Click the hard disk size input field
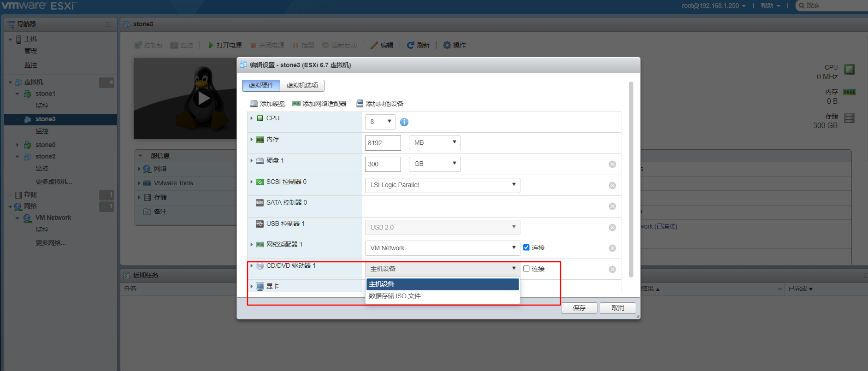The image size is (868, 371). (x=383, y=164)
